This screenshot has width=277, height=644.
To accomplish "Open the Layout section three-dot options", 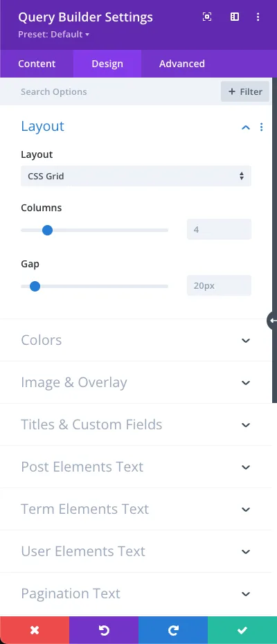I will pos(261,127).
